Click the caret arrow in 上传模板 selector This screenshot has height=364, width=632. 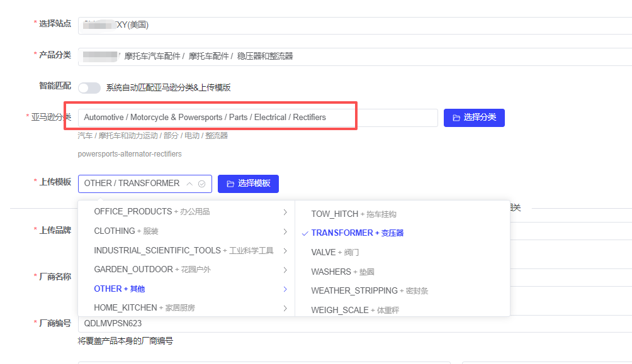click(189, 184)
